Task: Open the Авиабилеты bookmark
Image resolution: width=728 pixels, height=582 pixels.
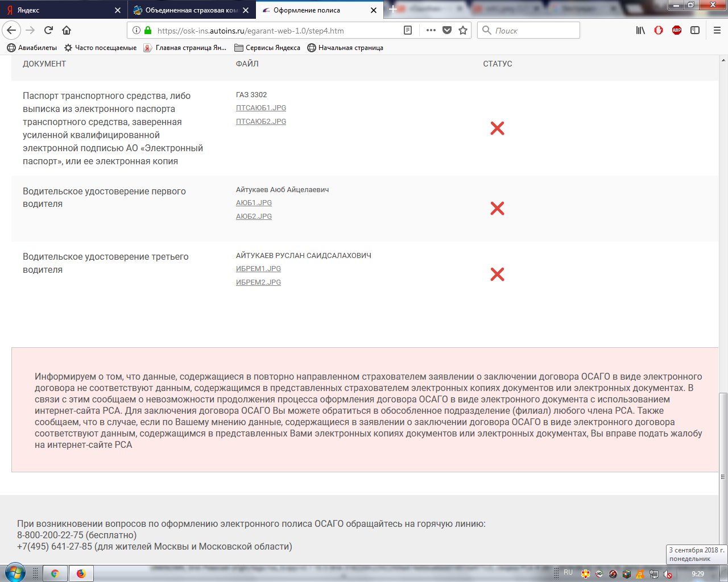Action: click(x=32, y=48)
